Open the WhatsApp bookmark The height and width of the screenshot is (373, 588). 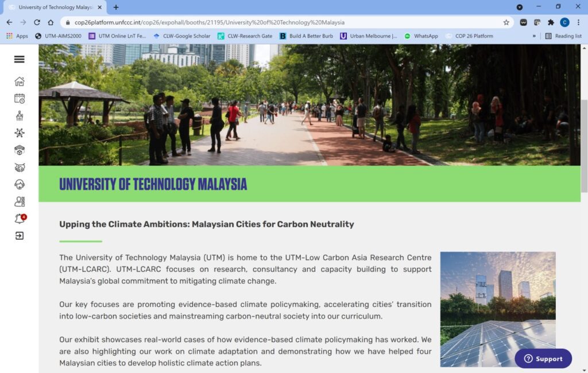pos(421,36)
